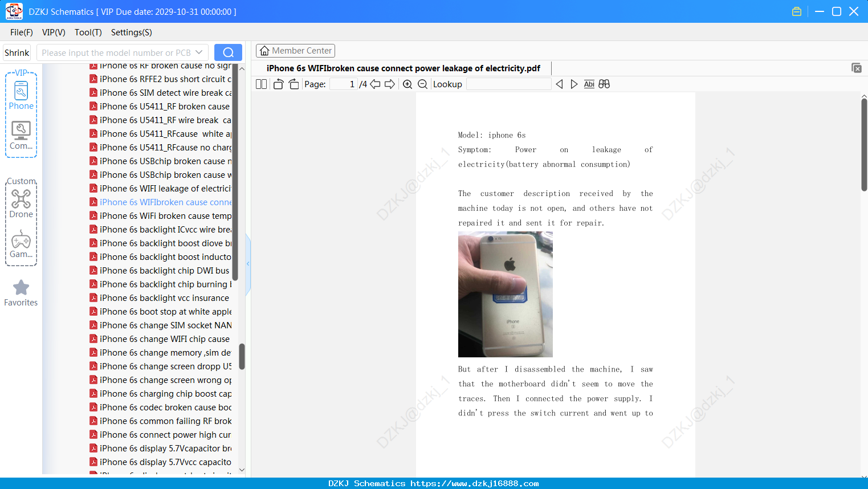Viewport: 868px width, 489px height.
Task: Open the File(F) menu
Action: [22, 32]
